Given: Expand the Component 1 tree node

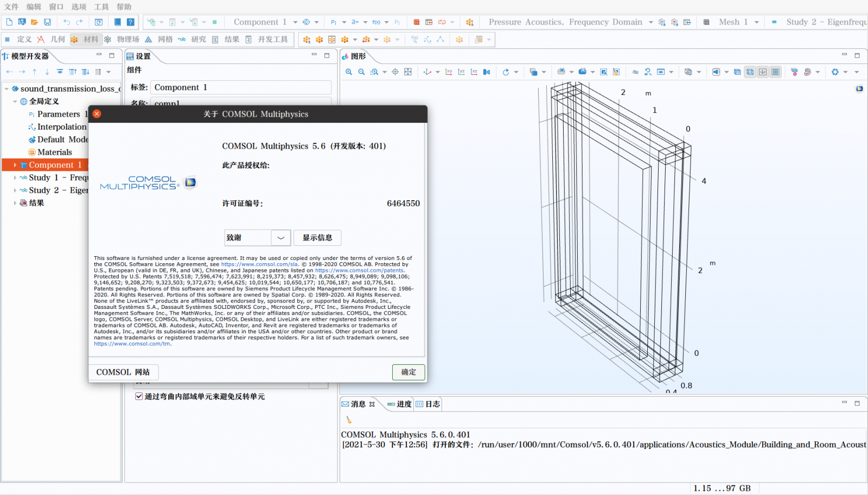Looking at the screenshot, I should coord(15,165).
